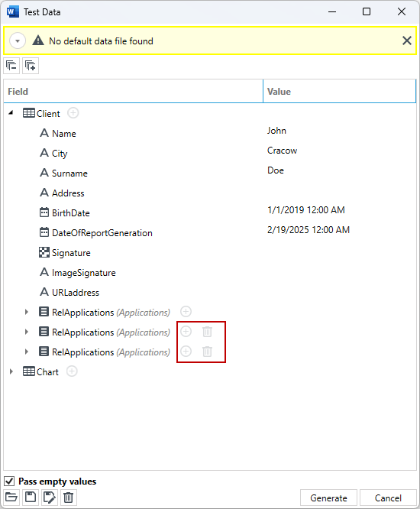The image size is (420, 509).
Task: Edit the Surname value Doe
Action: [x=276, y=170]
